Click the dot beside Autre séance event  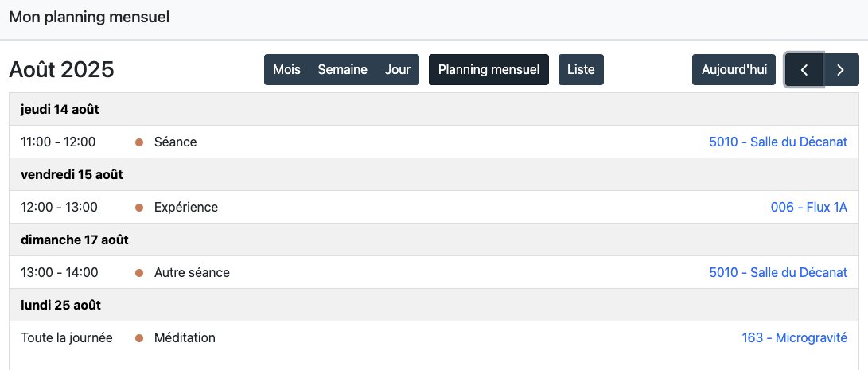tap(139, 273)
